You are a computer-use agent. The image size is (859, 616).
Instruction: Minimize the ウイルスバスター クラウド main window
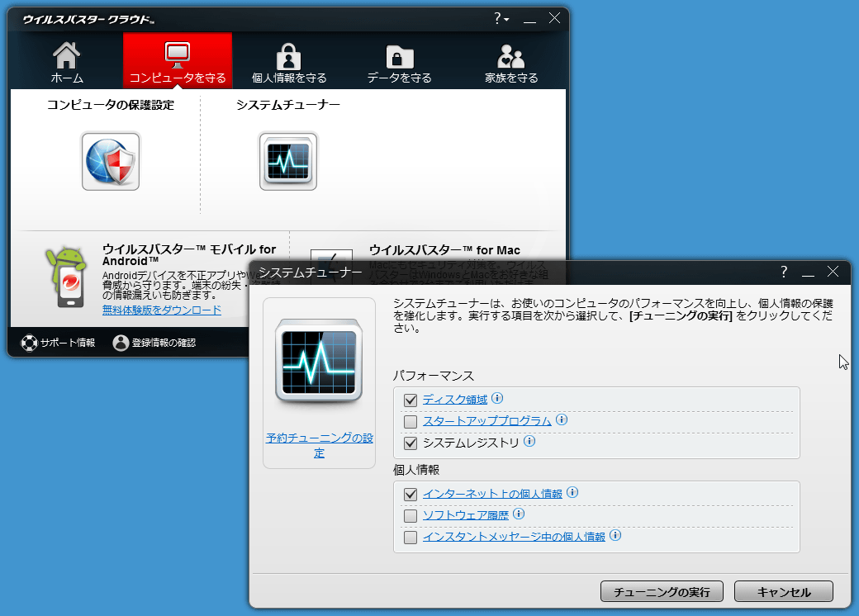529,19
